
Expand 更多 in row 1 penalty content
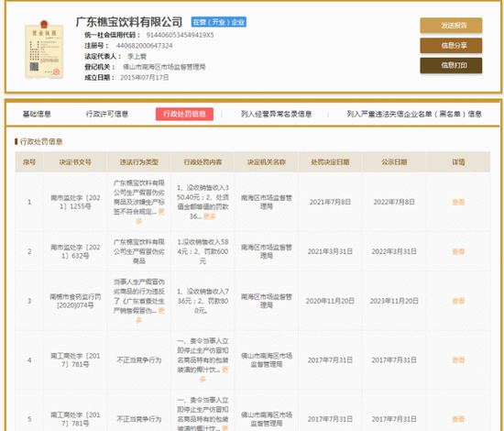(x=210, y=216)
